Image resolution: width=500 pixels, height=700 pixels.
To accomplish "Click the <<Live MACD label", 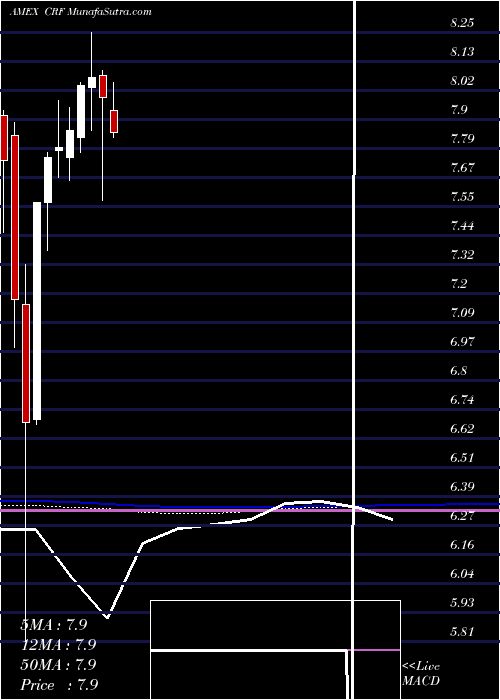I will (x=421, y=674).
